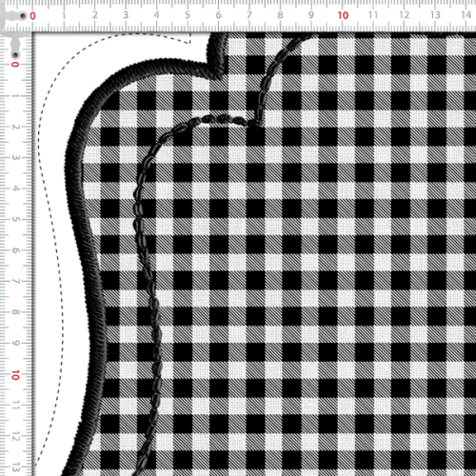Click '12' on the horizontal ruler
The width and height of the screenshot is (476, 476).
coord(405,15)
